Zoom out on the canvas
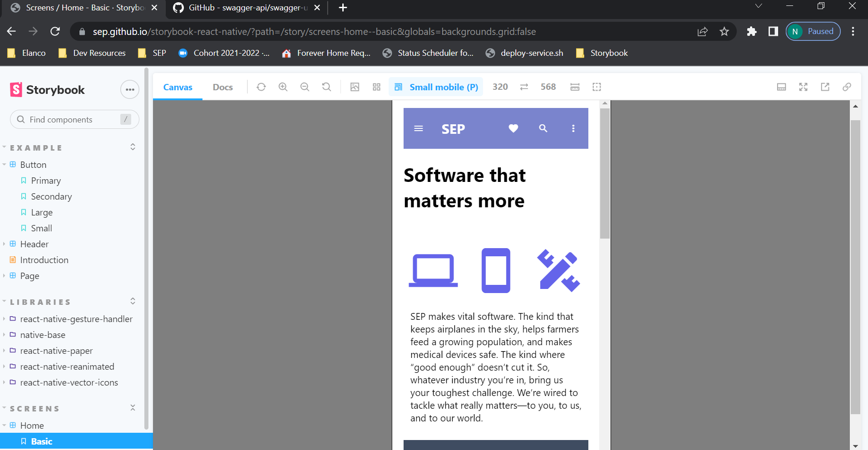 tap(305, 87)
